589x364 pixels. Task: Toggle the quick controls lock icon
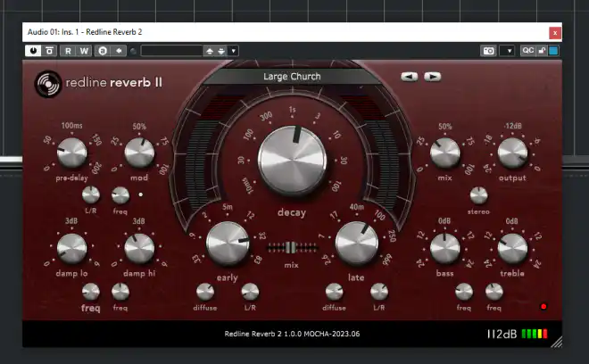[542, 50]
